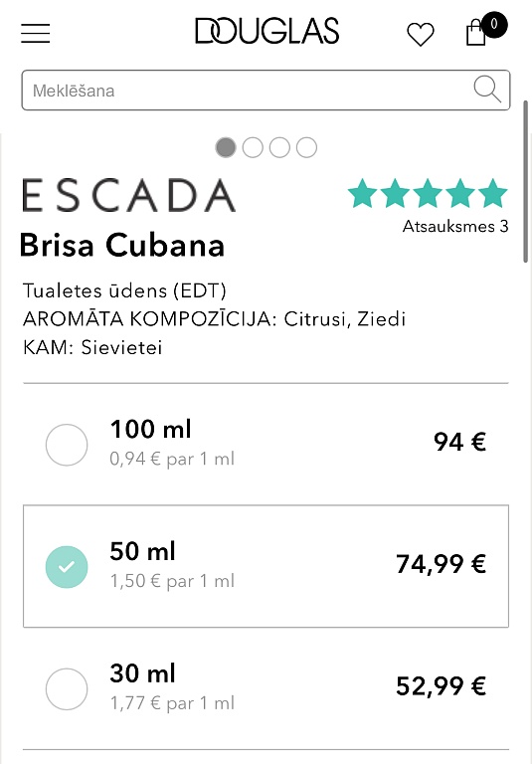Click the cart item count badge
This screenshot has width=532, height=764.
tap(494, 24)
